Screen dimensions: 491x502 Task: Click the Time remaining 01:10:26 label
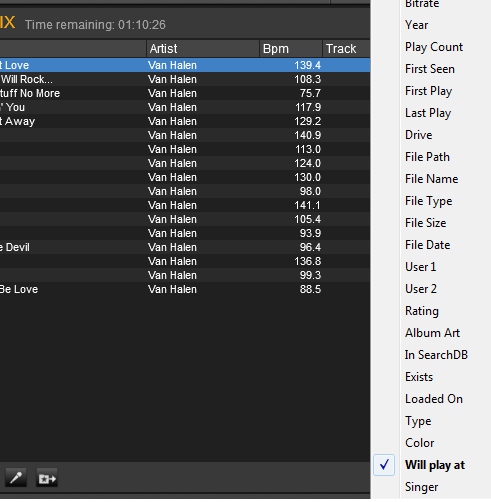pos(95,25)
